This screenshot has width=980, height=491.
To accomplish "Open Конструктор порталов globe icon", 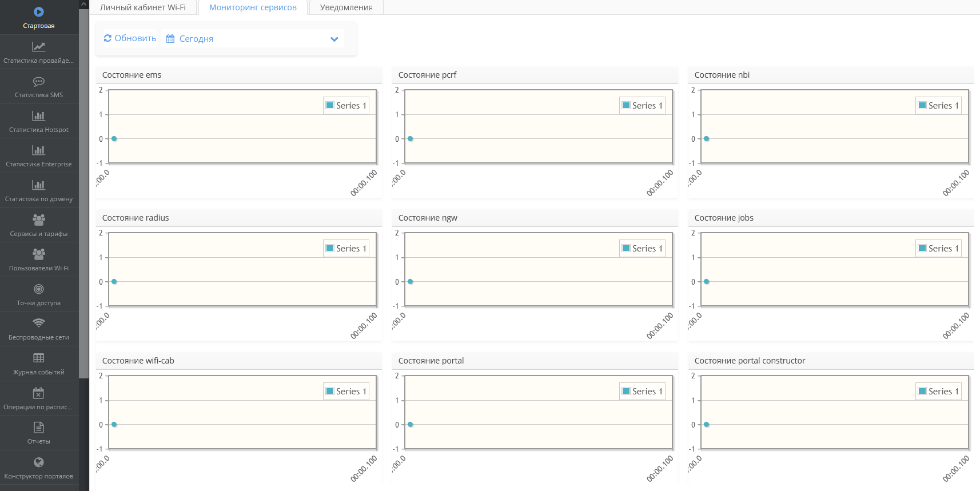I will (x=39, y=462).
